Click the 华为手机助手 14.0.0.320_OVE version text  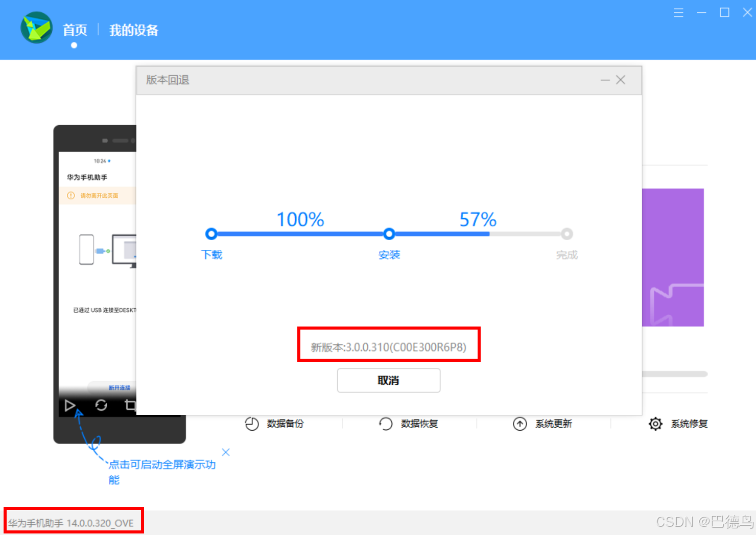pyautogui.click(x=71, y=523)
